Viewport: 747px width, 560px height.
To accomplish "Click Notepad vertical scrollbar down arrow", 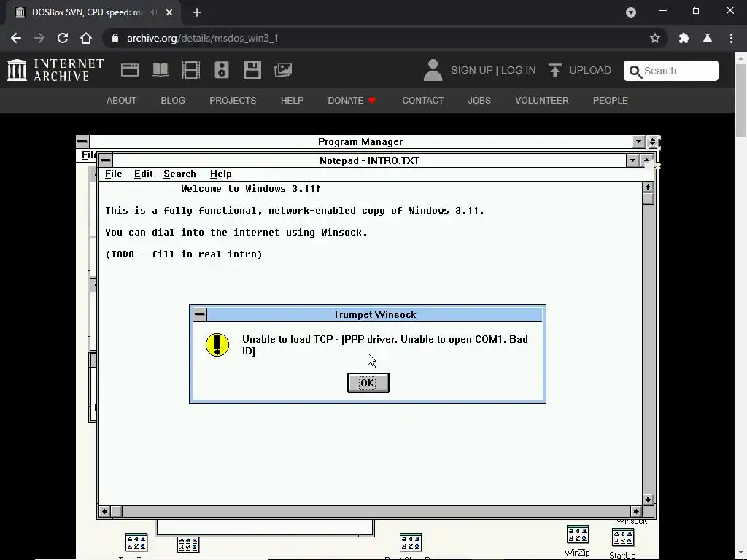I will click(648, 499).
